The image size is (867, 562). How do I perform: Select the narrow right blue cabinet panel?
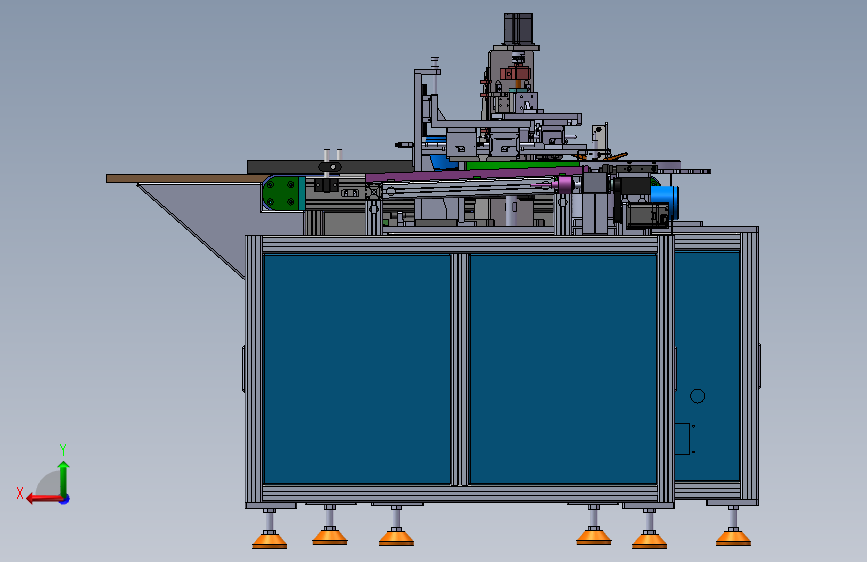707,366
